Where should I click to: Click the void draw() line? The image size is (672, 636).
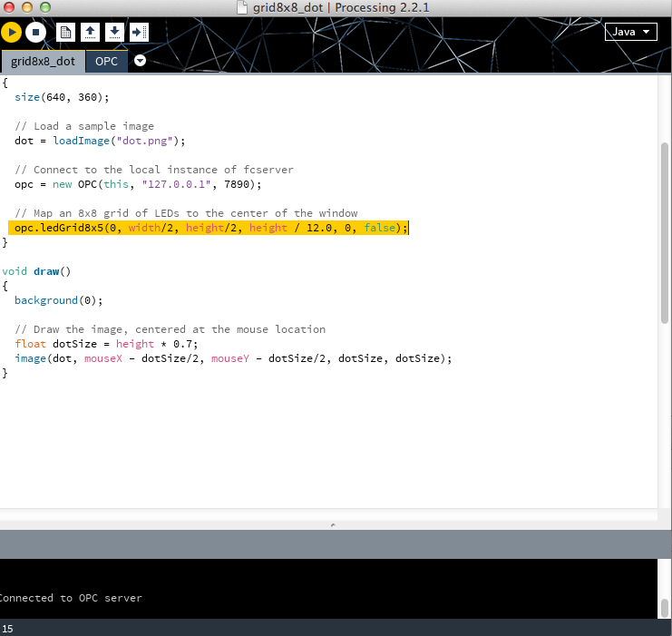[36, 271]
